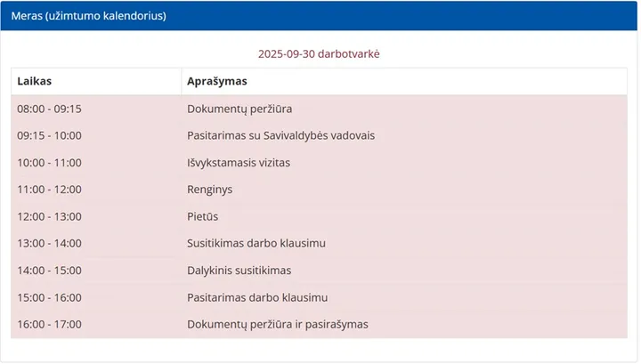Select time cell '11:00 - 12:00'
641x364 pixels.
coord(50,190)
